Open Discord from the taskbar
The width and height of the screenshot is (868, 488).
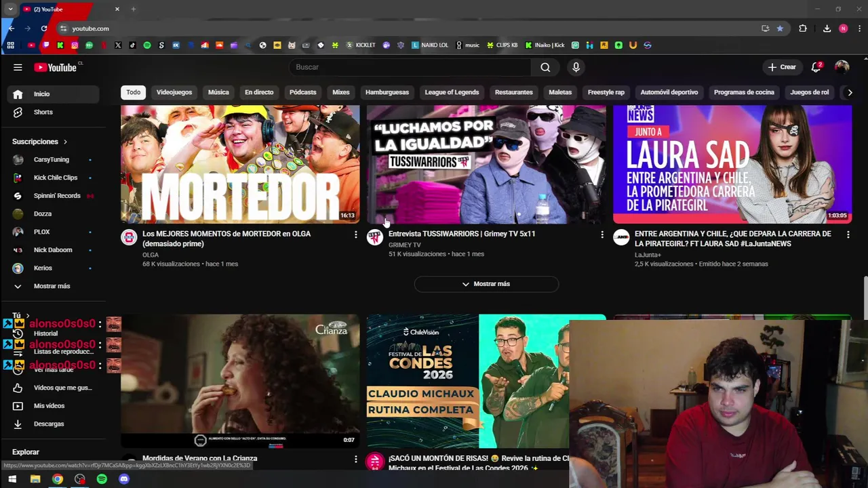pos(123,479)
